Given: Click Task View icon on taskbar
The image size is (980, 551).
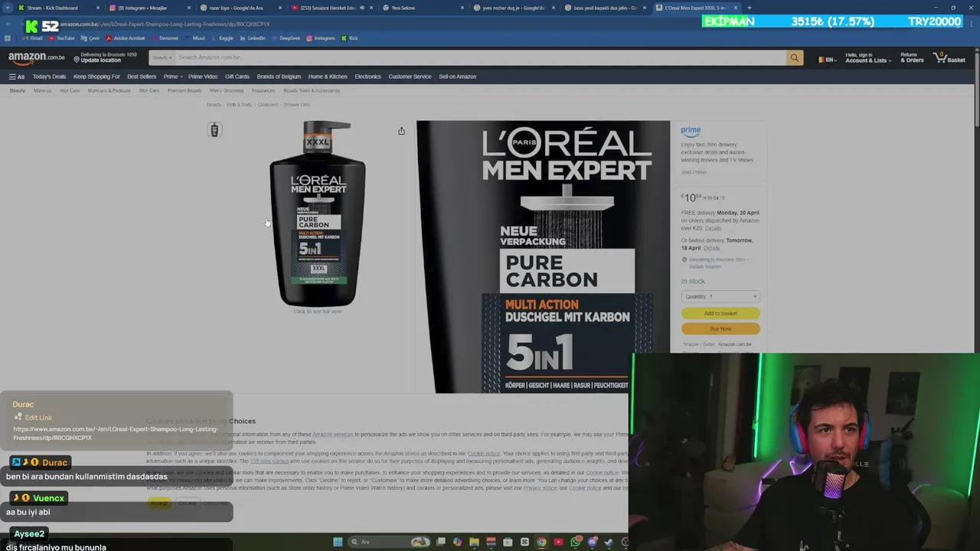Looking at the screenshot, I should pyautogui.click(x=440, y=542).
